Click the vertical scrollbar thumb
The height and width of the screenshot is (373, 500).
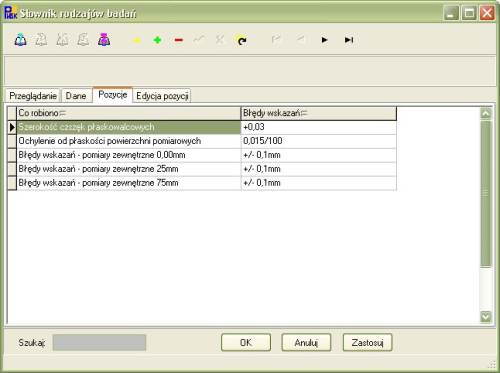point(486,193)
